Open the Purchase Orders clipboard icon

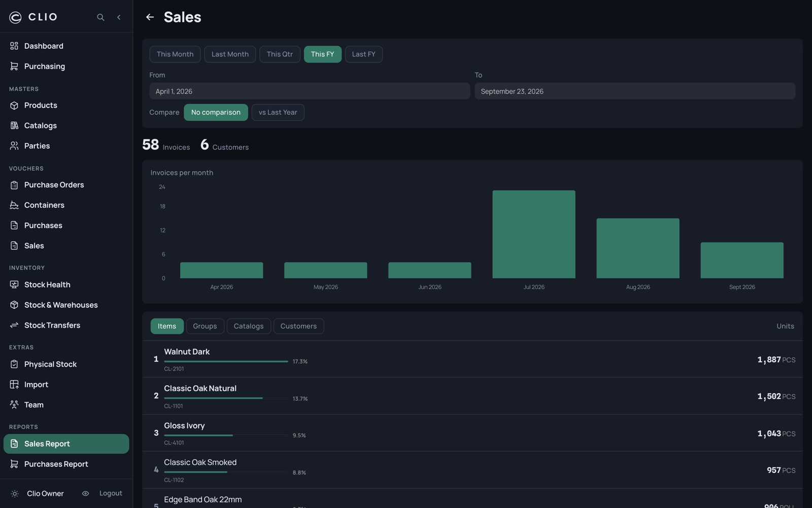(x=14, y=185)
